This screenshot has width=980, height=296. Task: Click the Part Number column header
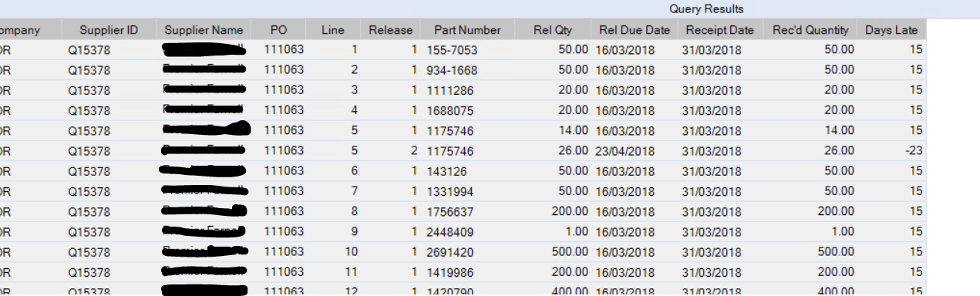tap(467, 30)
